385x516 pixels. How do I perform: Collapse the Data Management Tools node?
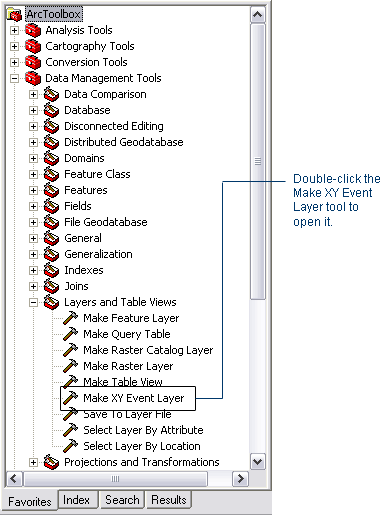click(14, 79)
